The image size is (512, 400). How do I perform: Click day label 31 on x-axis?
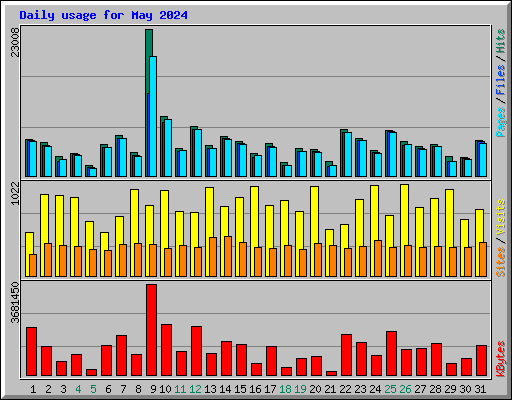click(x=480, y=389)
